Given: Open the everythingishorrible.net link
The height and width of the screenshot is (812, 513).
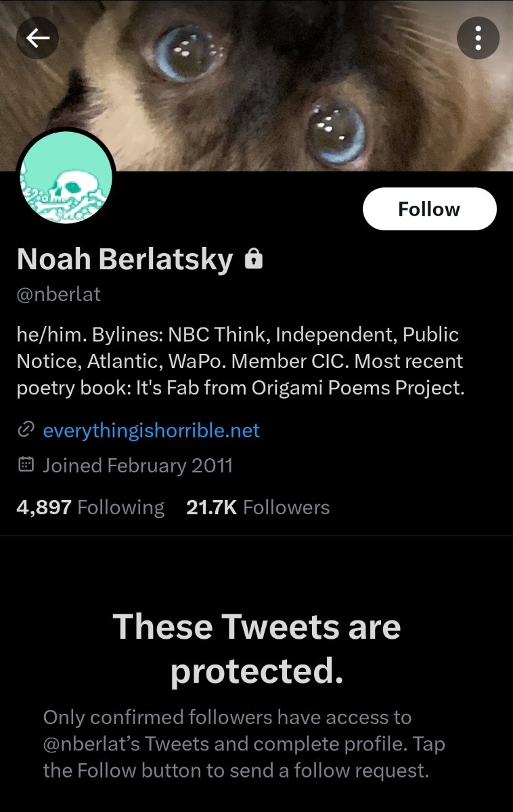Looking at the screenshot, I should [151, 430].
